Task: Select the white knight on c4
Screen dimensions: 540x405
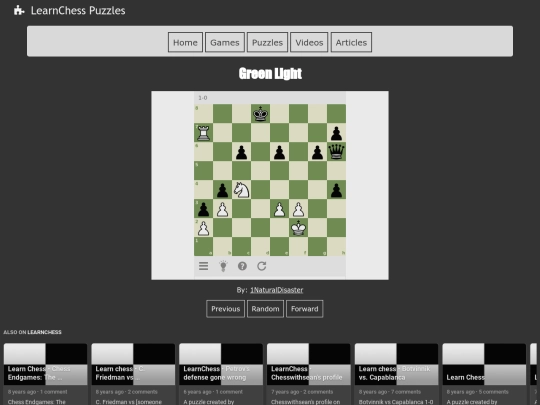Action: [241, 189]
